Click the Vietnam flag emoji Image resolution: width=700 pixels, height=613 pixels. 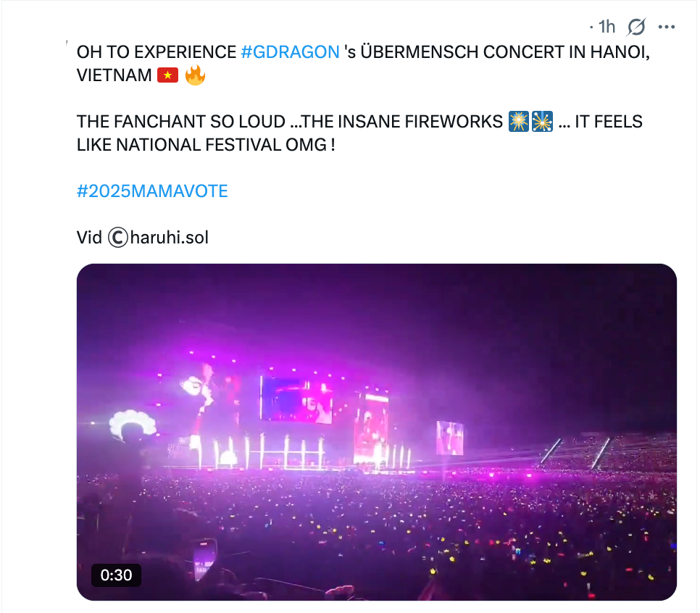click(x=167, y=75)
